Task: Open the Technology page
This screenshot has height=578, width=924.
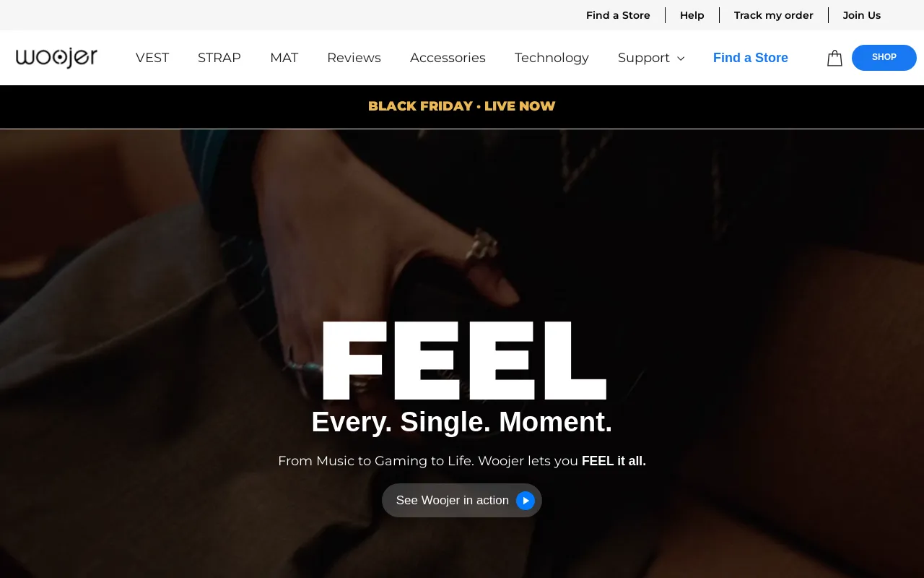Action: pyautogui.click(x=552, y=58)
